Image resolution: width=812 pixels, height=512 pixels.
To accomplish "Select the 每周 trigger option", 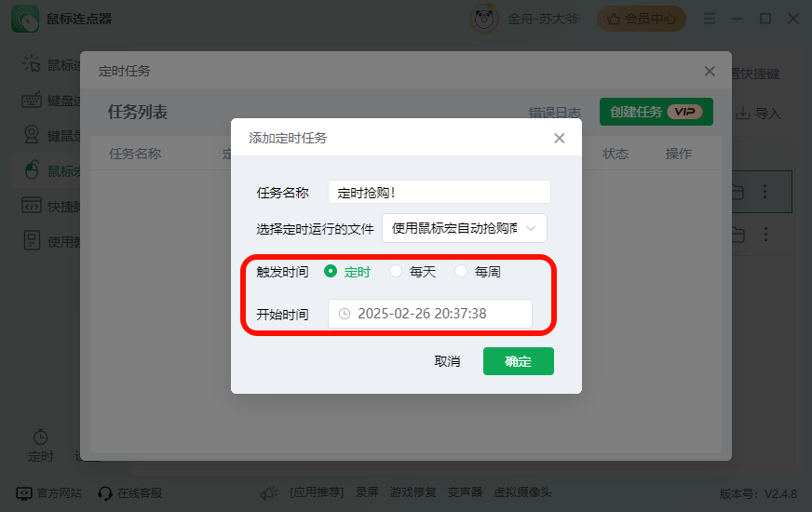I will click(x=461, y=271).
